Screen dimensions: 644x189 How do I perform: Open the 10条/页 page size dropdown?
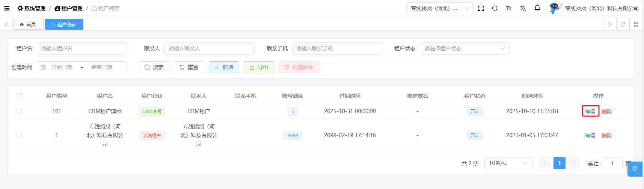point(508,163)
